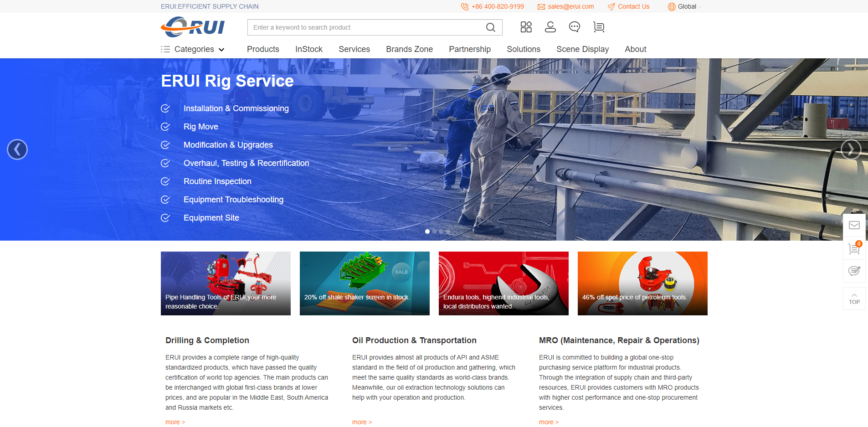The height and width of the screenshot is (427, 868).
Task: Expand the Categories dropdown chevron
Action: pyautogui.click(x=221, y=50)
